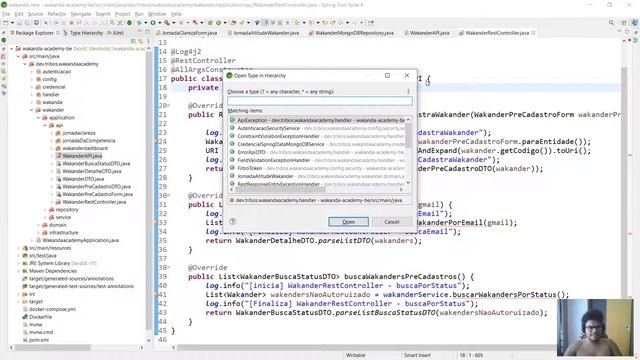This screenshot has height=360, width=640.
Task: Open the Project menu
Action: 122,14
